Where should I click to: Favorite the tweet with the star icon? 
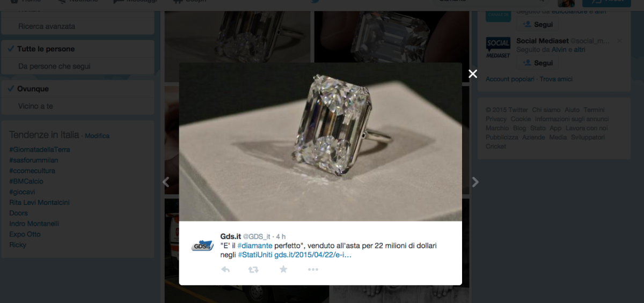pos(283,269)
